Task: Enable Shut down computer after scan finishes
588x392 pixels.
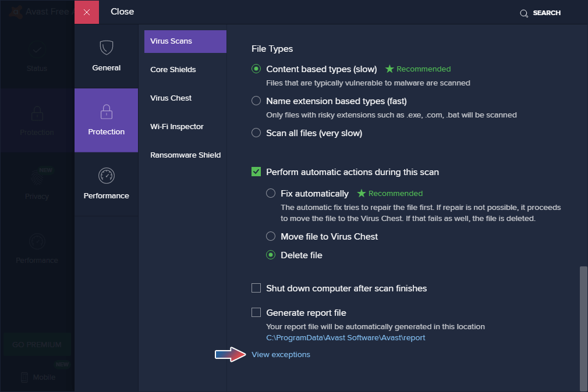Action: tap(256, 288)
